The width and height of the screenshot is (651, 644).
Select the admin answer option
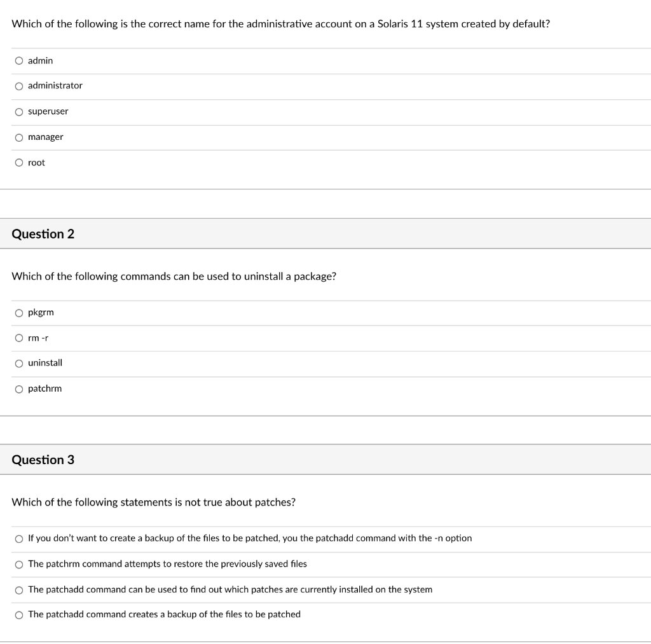point(20,60)
